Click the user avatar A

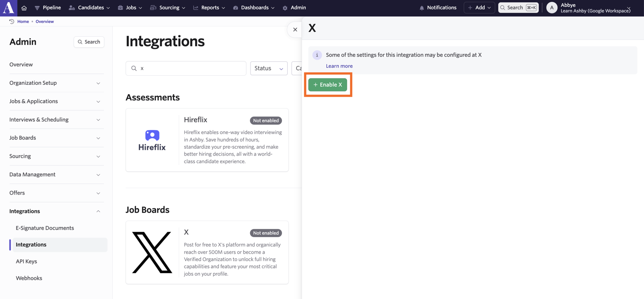[x=552, y=8]
